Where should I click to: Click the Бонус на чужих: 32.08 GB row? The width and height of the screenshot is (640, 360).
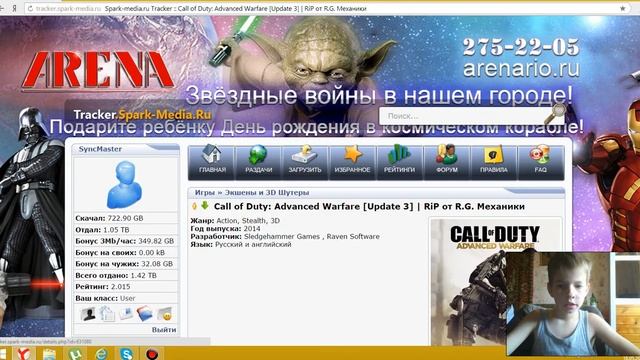click(126, 264)
